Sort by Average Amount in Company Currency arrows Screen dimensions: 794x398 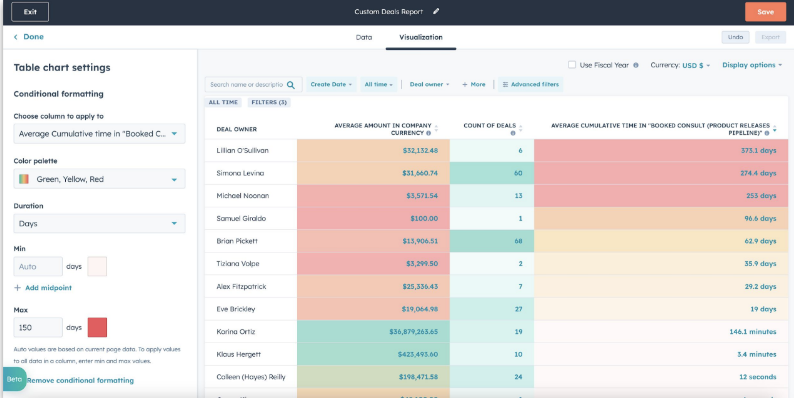[436, 129]
